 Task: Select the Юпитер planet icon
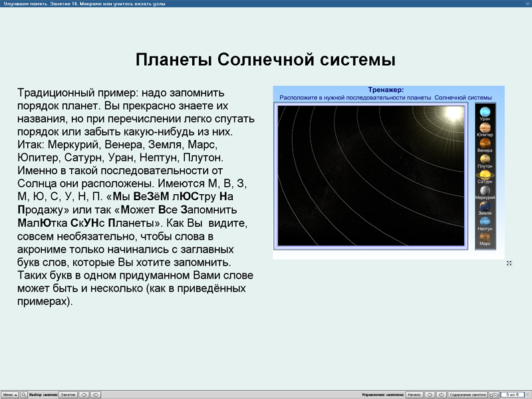pyautogui.click(x=484, y=127)
